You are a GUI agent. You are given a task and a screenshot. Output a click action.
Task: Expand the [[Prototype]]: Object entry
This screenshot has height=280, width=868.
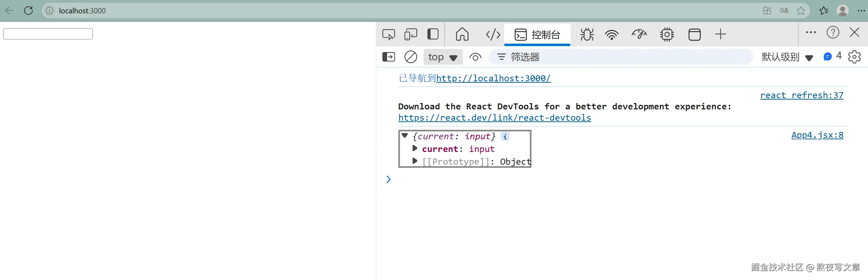415,161
